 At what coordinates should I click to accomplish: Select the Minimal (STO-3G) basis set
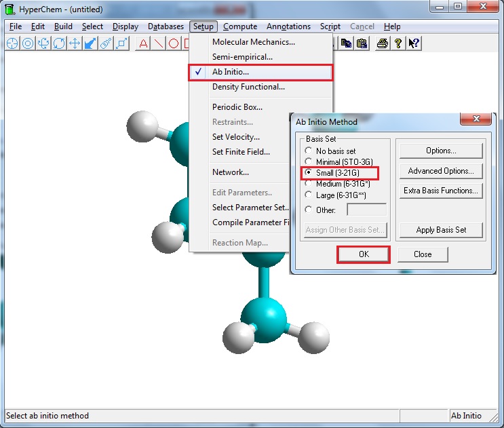(x=309, y=162)
